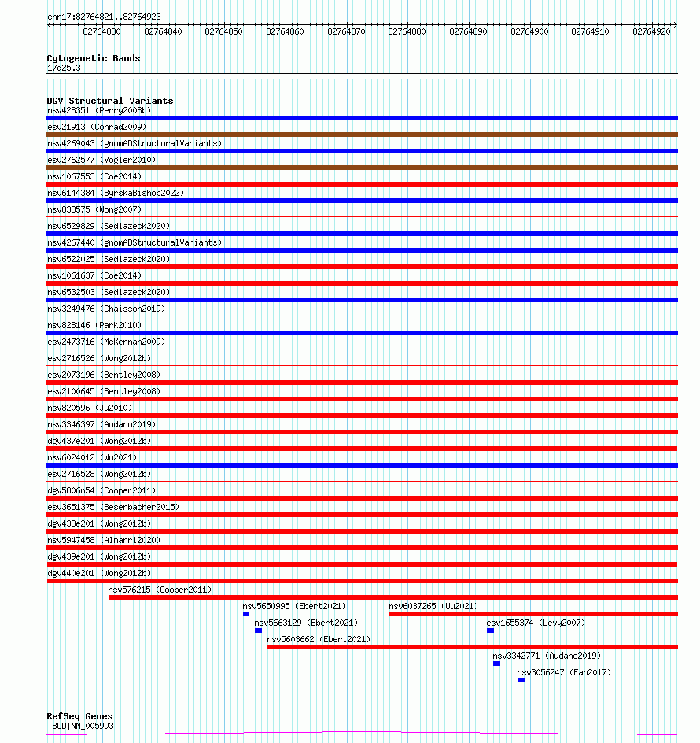Click nsv5650995 (Ebert2021) label

294,607
